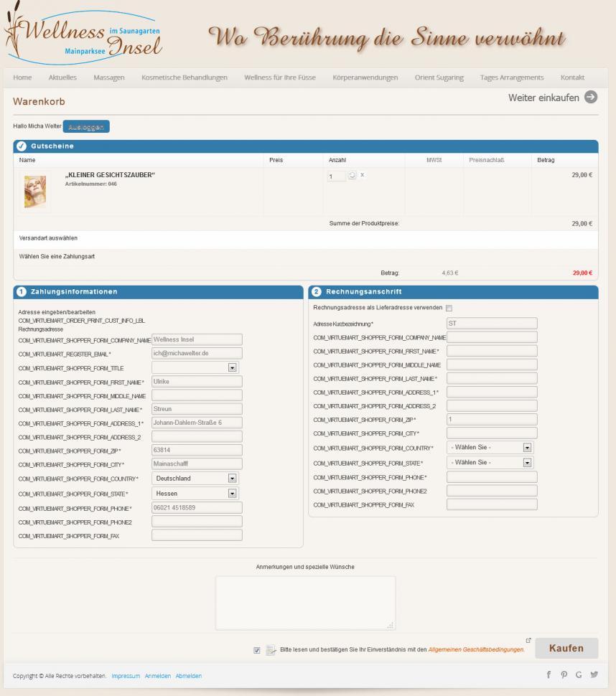Remove product with the X icon
The height and width of the screenshot is (696, 616).
[362, 176]
